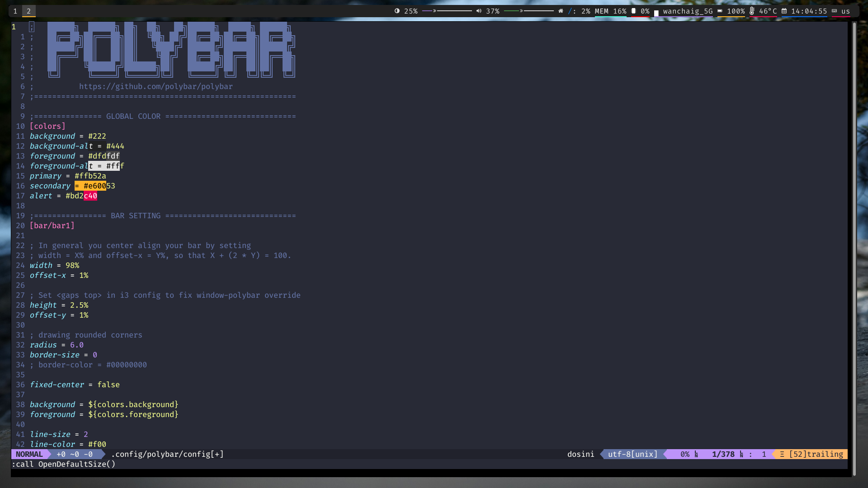Click the thermometer icon showing 46°C
This screenshot has width=868, height=488.
(751, 11)
